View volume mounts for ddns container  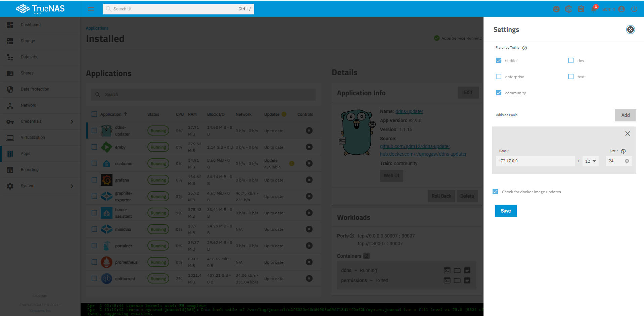coord(457,270)
